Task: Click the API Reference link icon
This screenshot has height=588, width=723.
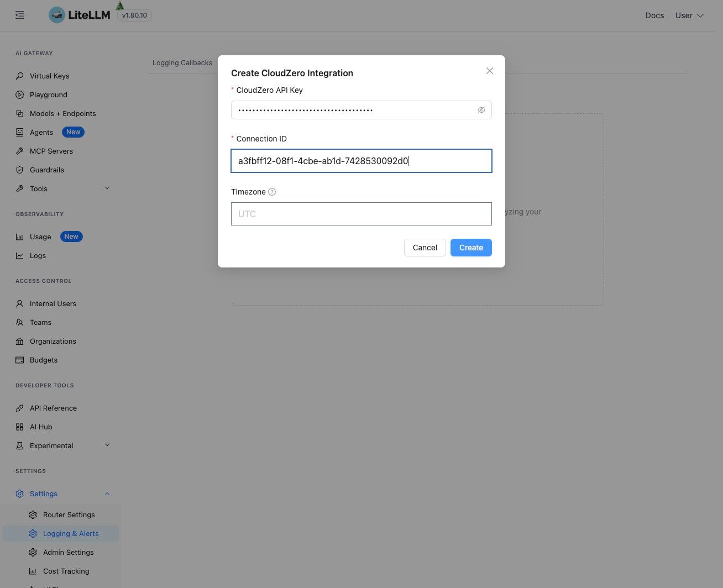Action: (x=20, y=408)
